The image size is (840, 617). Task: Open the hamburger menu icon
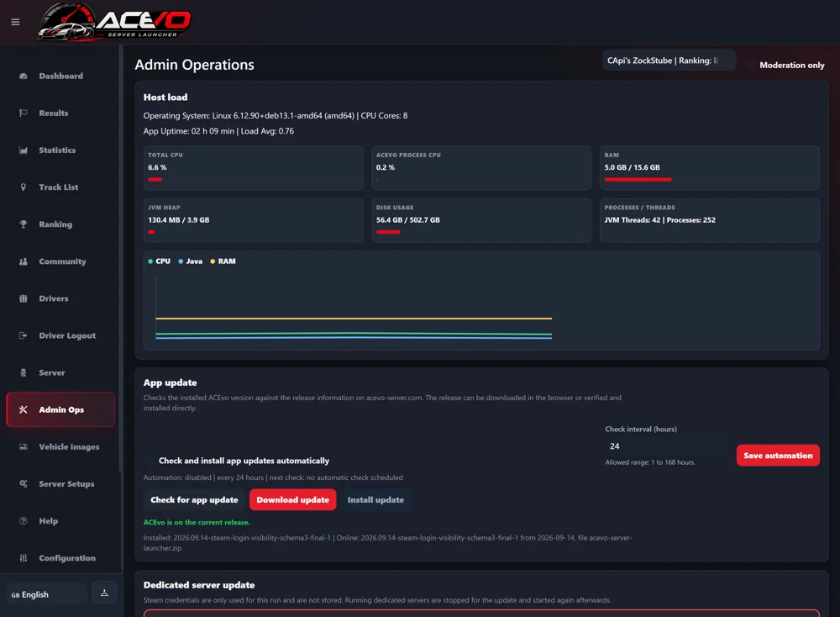point(15,22)
